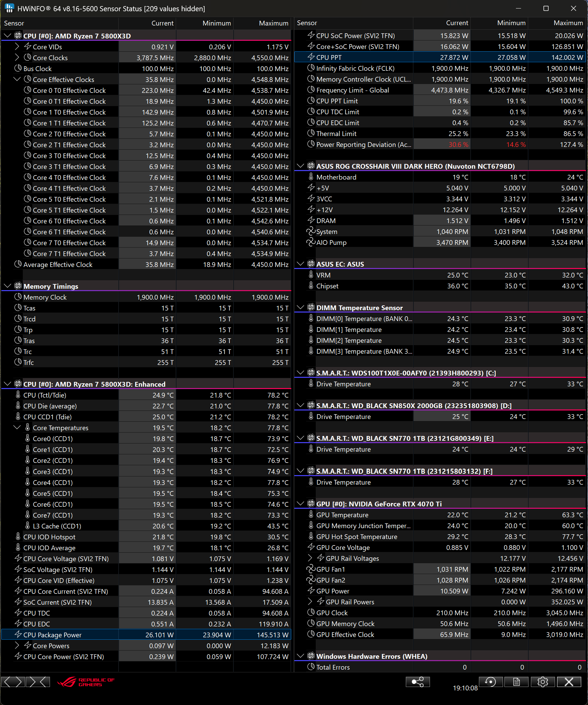Collapse the GPU [#0]: NVIDIA GeForce RTX 4070 Ti group
The width and height of the screenshot is (588, 705).
[x=300, y=504]
